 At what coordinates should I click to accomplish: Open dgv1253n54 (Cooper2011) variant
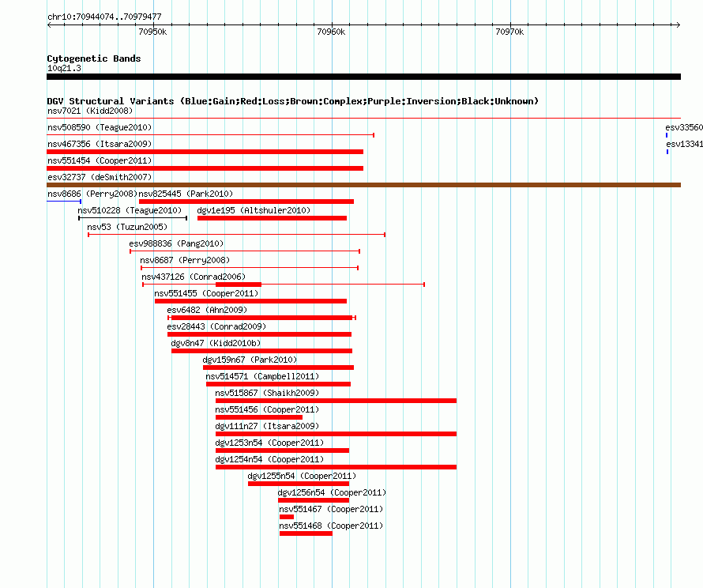pos(269,443)
